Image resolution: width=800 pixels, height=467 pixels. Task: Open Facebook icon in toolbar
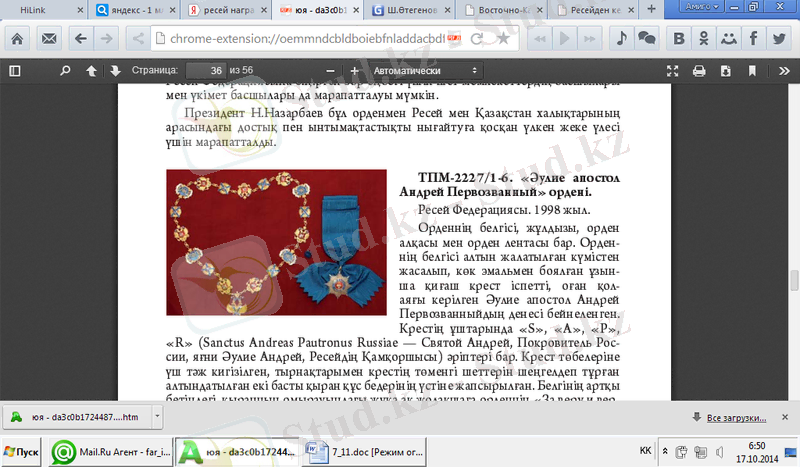[x=753, y=38]
